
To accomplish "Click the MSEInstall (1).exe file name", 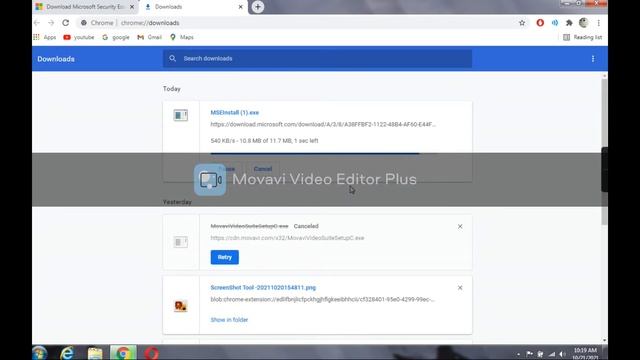I will [x=235, y=113].
